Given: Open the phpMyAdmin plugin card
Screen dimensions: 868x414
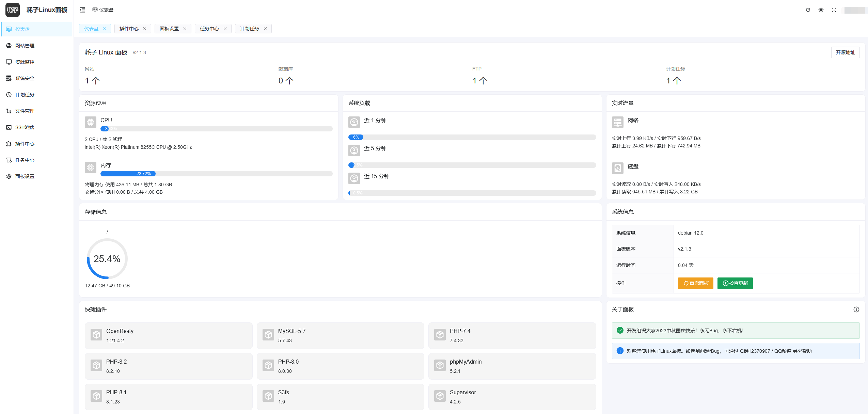Looking at the screenshot, I should click(512, 366).
